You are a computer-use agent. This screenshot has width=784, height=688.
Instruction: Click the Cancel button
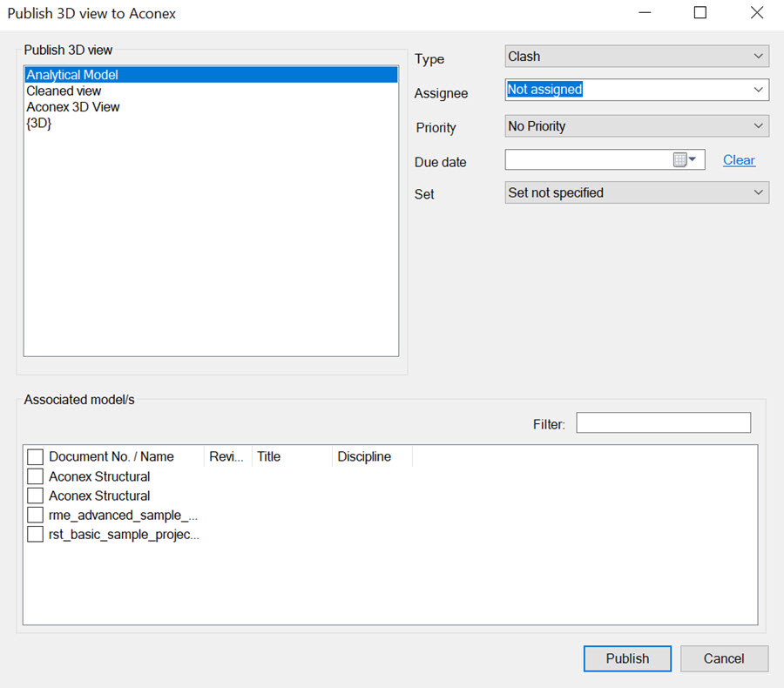724,658
